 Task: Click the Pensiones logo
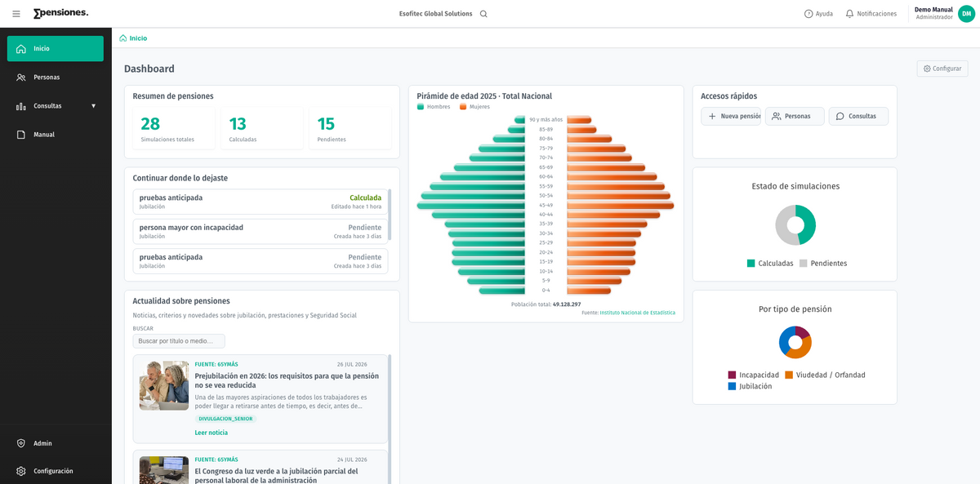(60, 13)
